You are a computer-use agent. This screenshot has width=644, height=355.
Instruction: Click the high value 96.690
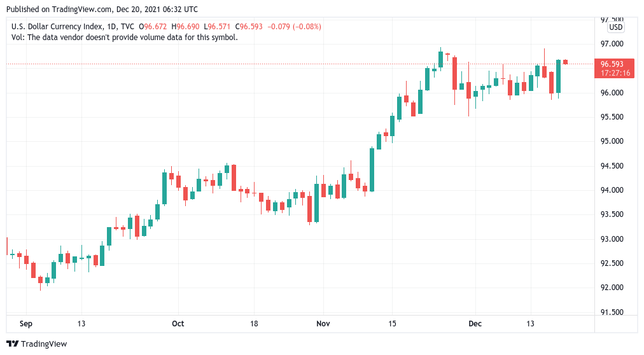188,27
